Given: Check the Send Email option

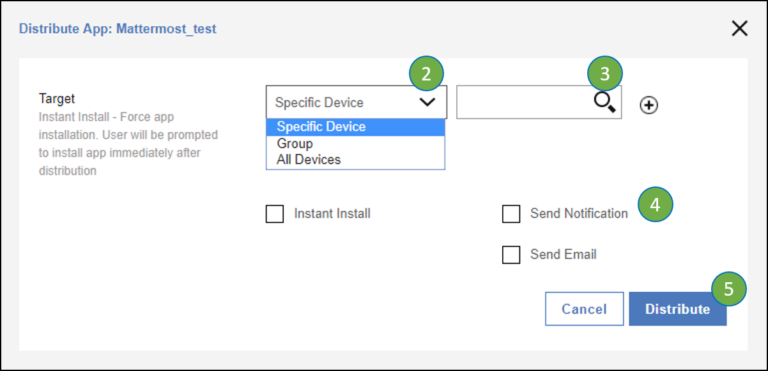Looking at the screenshot, I should [511, 255].
